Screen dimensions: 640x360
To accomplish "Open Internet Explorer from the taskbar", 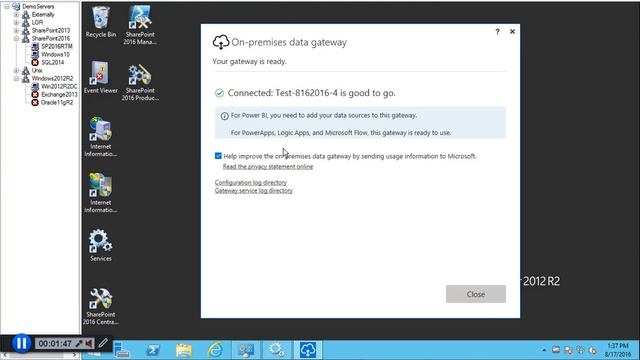I will tap(215, 350).
